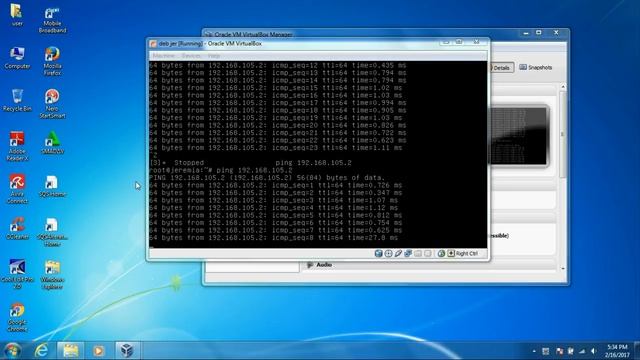Screen dimensions: 640x360
Task: Select the Google Chrome desktop shortcut
Action: coord(17,318)
